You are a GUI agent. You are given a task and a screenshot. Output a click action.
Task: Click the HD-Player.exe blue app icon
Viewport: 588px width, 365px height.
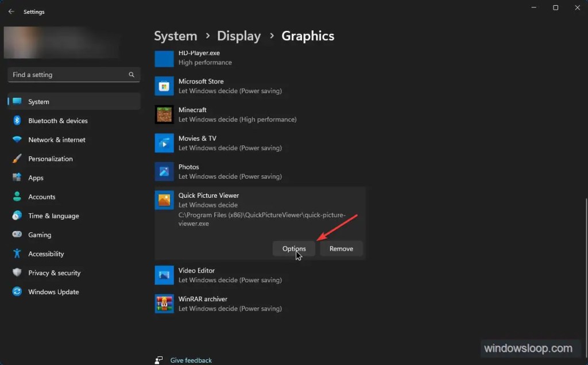click(x=164, y=59)
